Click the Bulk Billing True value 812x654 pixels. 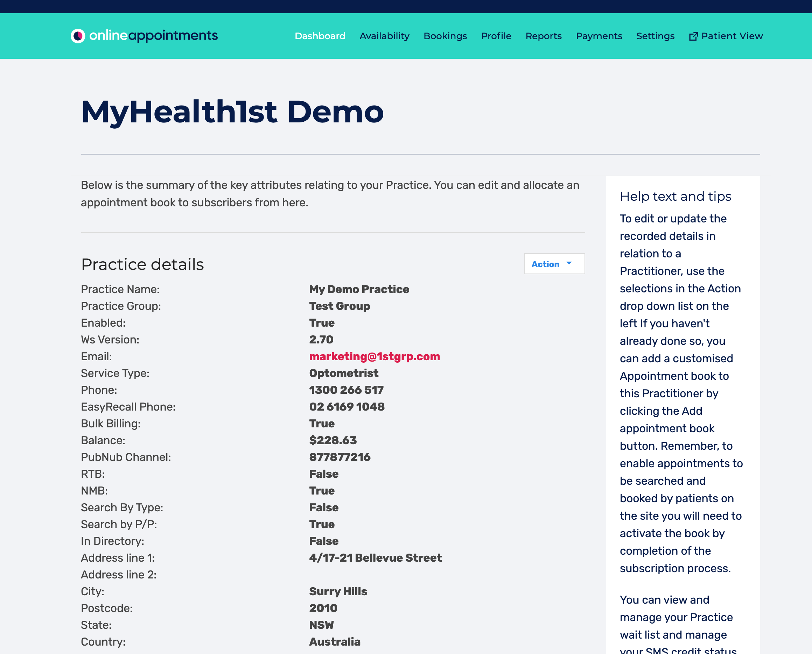coord(321,424)
